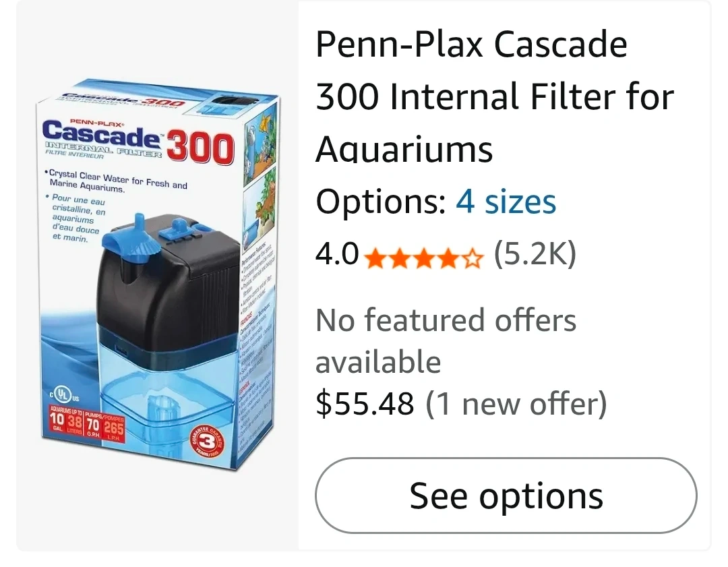This screenshot has height=567, width=728.
Task: Click the 3 year guarantee badge
Action: pyautogui.click(x=206, y=440)
